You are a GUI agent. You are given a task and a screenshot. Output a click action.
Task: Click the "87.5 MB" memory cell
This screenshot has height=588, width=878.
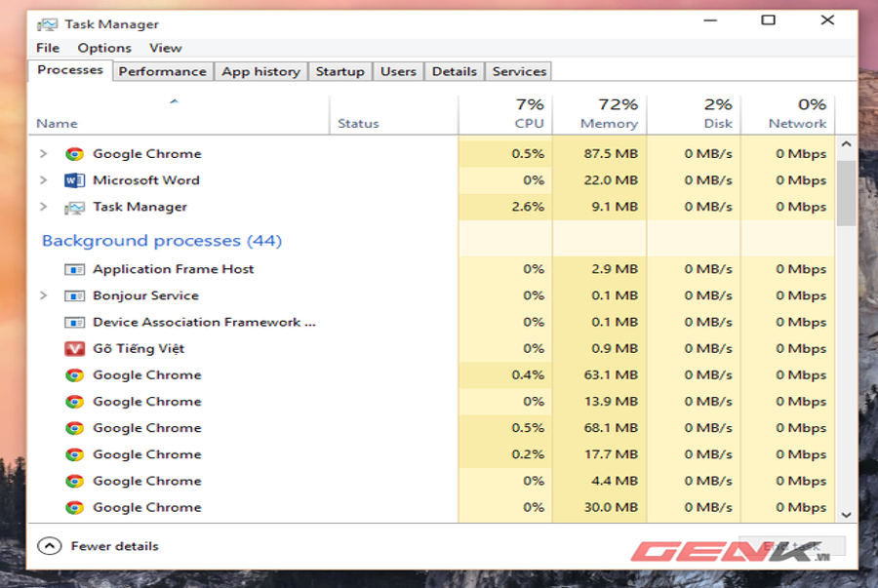click(599, 154)
